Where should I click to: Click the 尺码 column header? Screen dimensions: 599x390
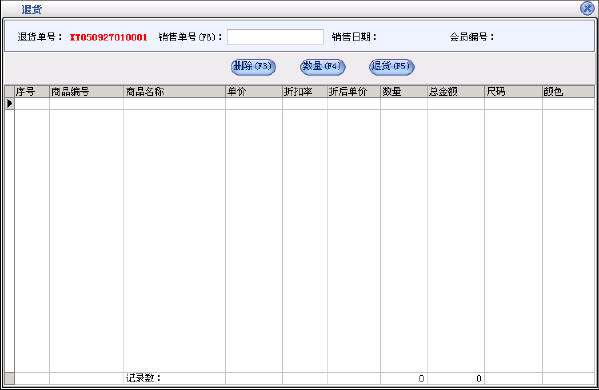point(513,92)
